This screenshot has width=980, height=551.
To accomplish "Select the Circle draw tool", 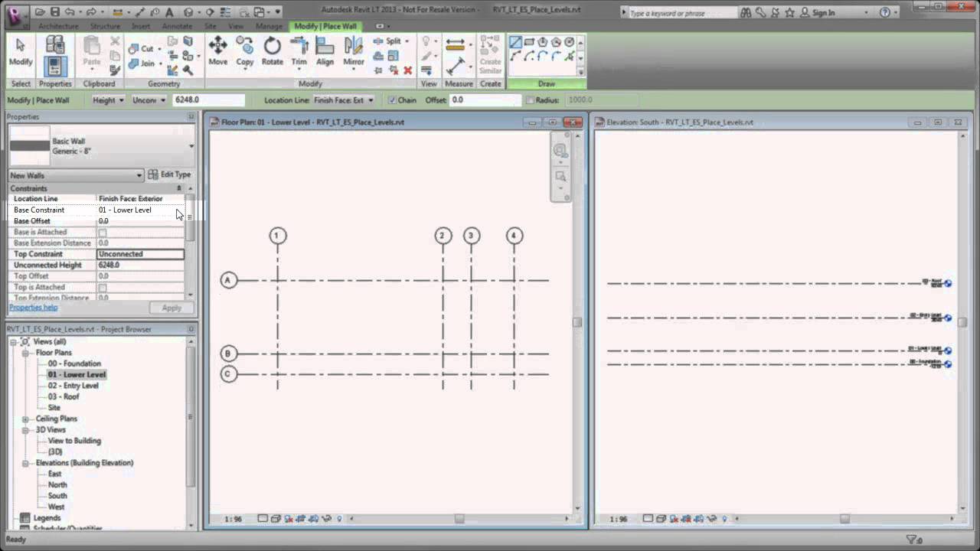I will (570, 42).
